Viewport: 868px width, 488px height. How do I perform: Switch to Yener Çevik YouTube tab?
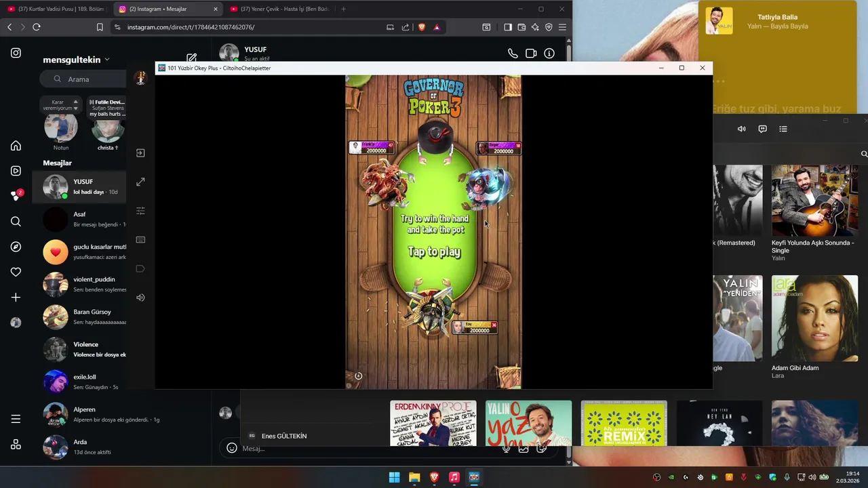(279, 9)
